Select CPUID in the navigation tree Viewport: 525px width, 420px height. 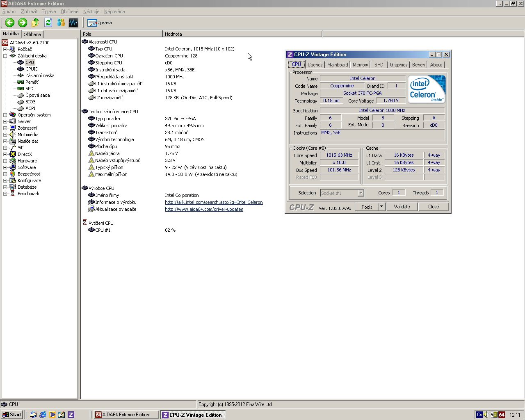[32, 69]
